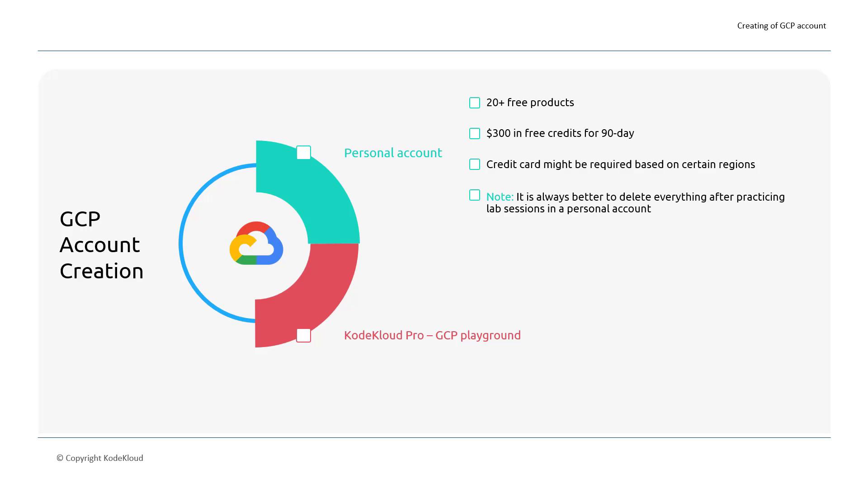
Task: Check the box next to the Note
Action: (475, 195)
